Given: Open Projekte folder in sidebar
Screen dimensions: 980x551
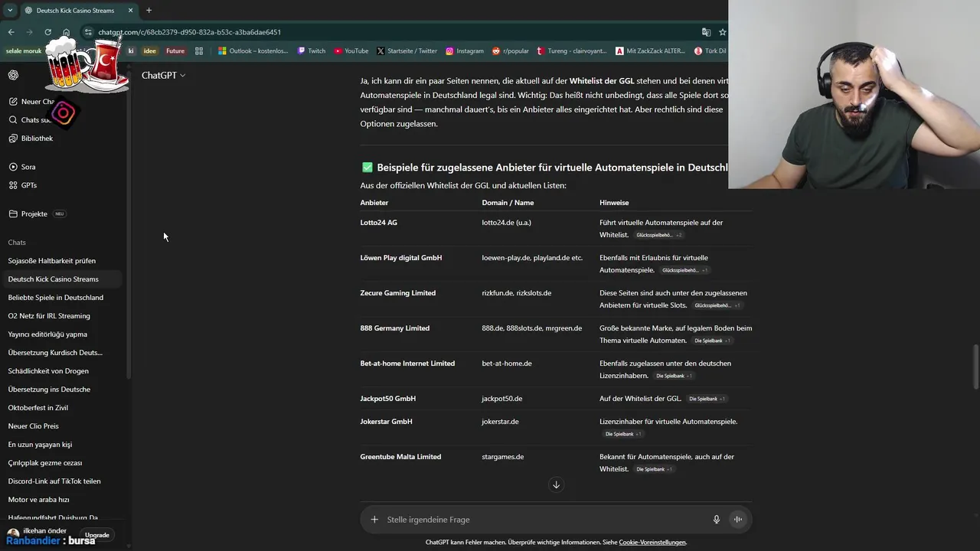Looking at the screenshot, I should click(28, 214).
